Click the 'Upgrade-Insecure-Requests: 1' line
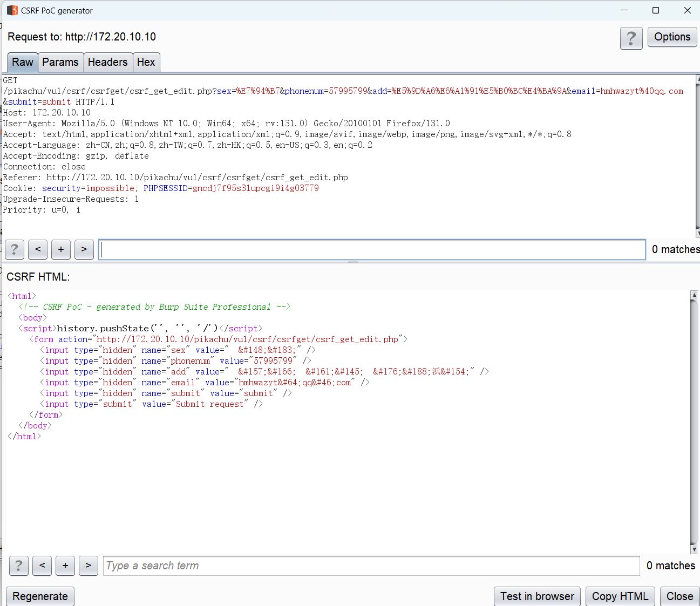 [x=71, y=199]
